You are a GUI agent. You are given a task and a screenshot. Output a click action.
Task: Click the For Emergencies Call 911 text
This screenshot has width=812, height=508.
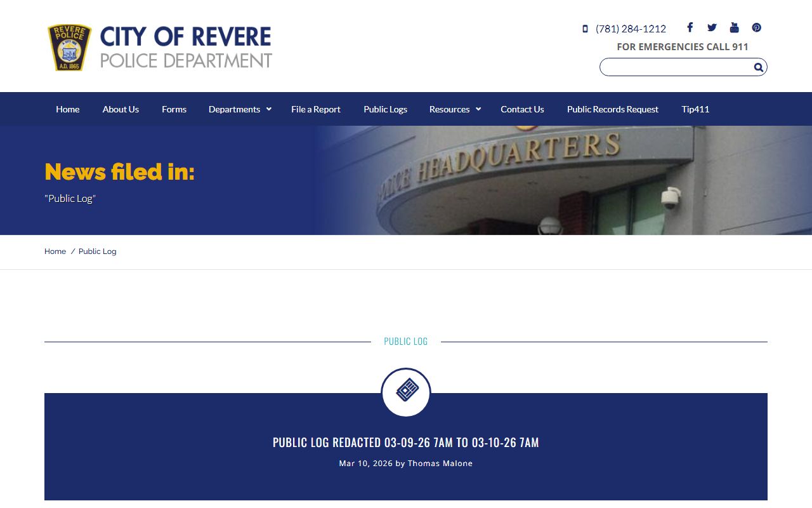pos(683,46)
